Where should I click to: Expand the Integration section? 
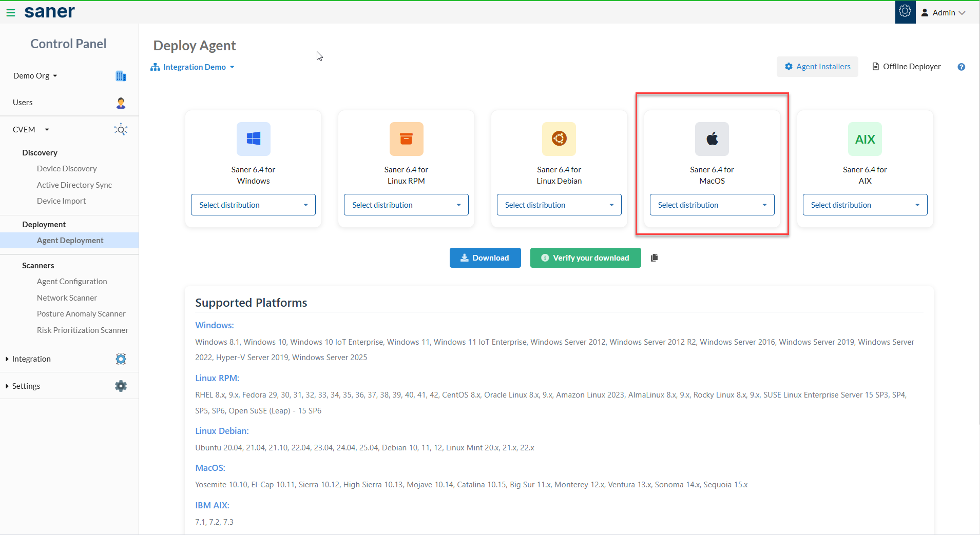coord(28,359)
